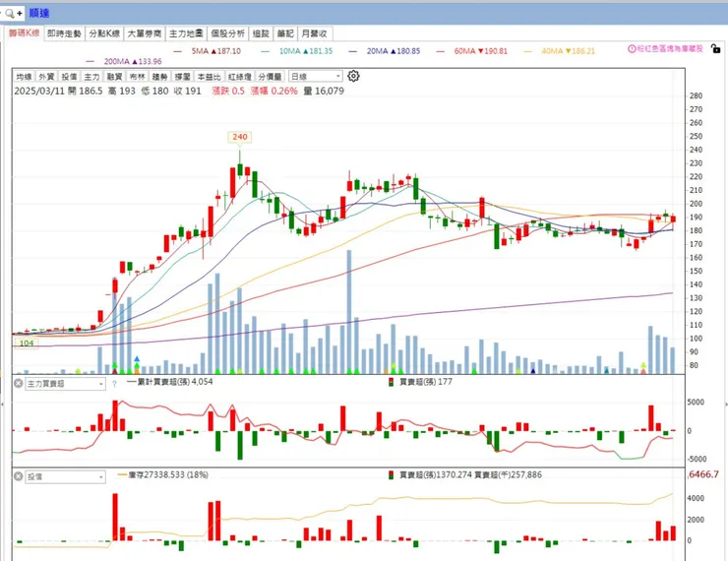Close the 主力買賣超 indicator panel

[x=18, y=384]
